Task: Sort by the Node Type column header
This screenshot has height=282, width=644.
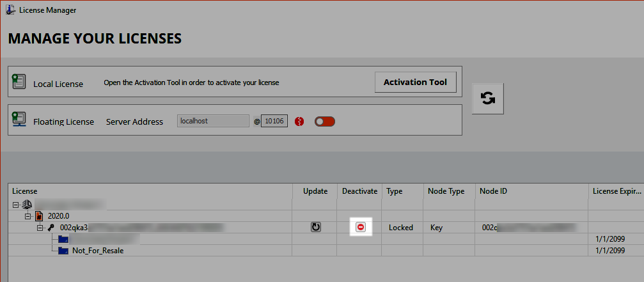Action: pos(446,191)
